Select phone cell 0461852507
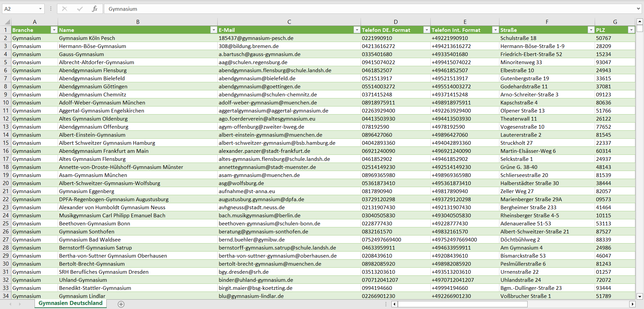The image size is (644, 309). (395, 70)
